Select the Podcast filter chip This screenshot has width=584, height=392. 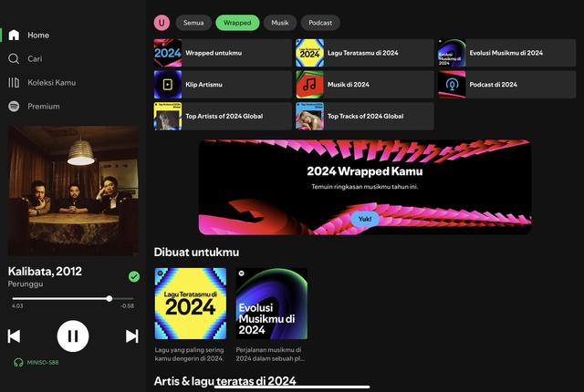click(x=320, y=23)
